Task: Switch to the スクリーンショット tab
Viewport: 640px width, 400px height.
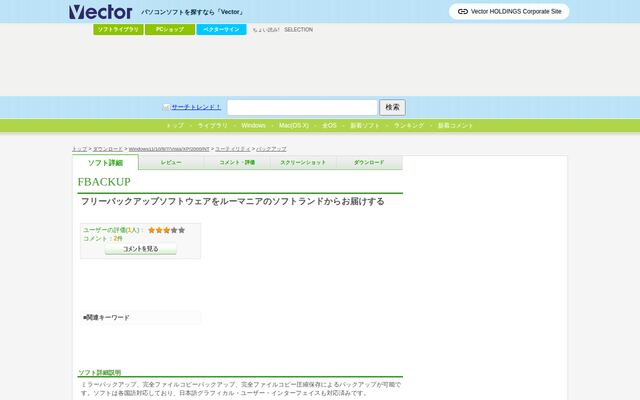Action: point(303,162)
